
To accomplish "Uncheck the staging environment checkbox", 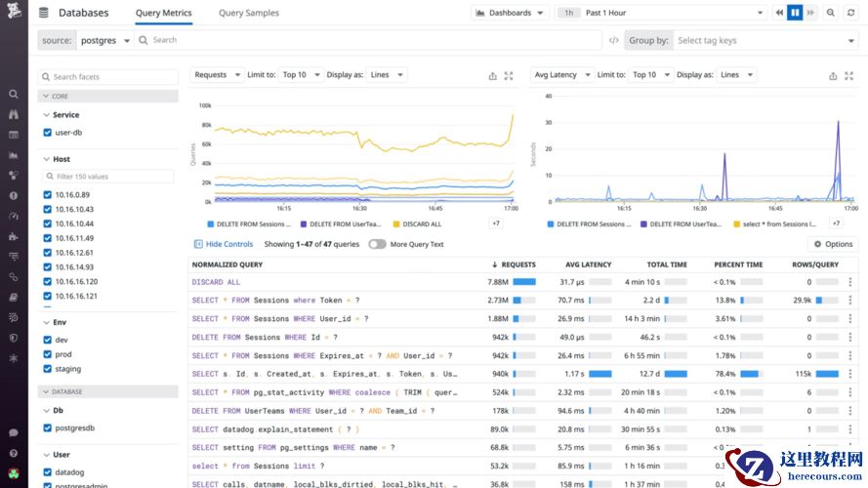I will pos(48,369).
